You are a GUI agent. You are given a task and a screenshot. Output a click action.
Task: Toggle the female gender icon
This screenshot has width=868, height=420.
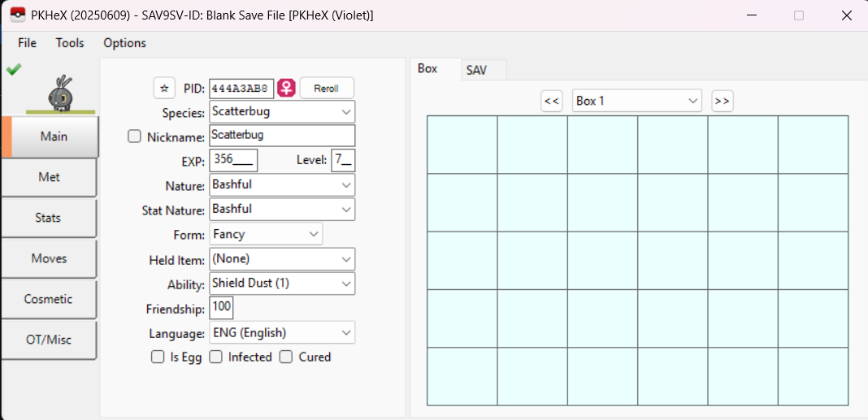coord(286,88)
